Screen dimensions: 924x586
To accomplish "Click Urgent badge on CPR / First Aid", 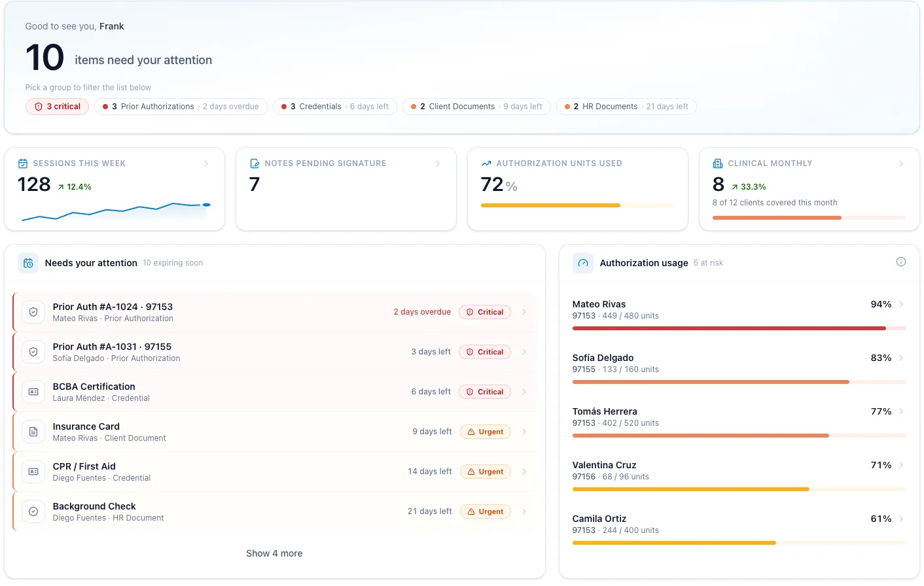I will [x=486, y=472].
